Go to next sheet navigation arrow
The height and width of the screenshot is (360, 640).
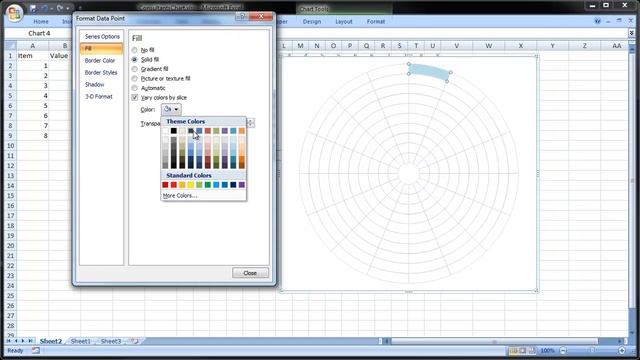click(x=23, y=341)
